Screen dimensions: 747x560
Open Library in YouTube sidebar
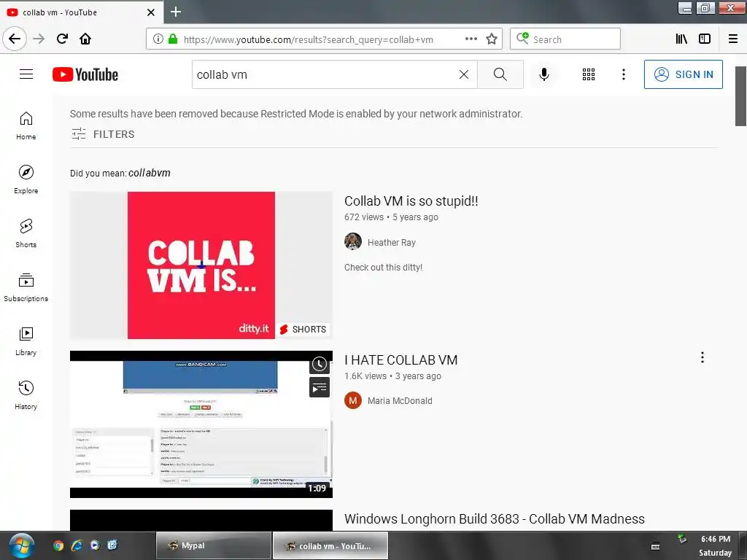(26, 341)
